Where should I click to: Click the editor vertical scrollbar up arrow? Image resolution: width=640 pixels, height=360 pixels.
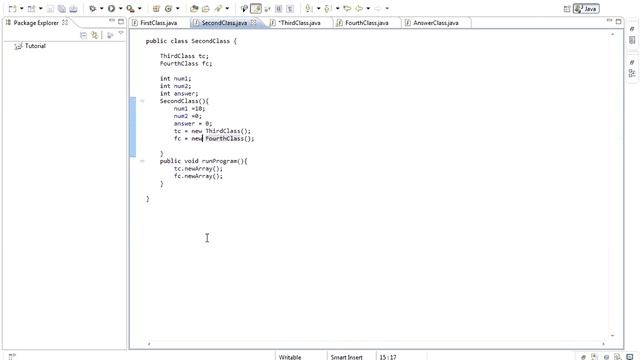point(612,34)
